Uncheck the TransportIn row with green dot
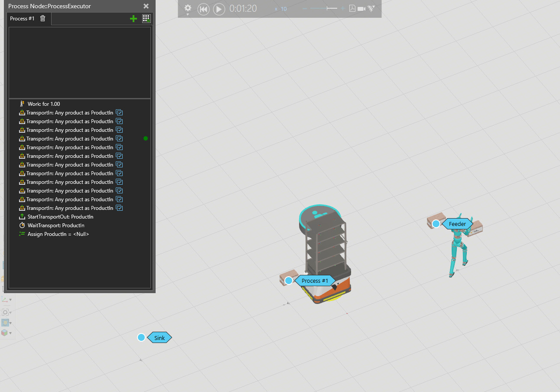The image size is (560, 392). [x=119, y=139]
